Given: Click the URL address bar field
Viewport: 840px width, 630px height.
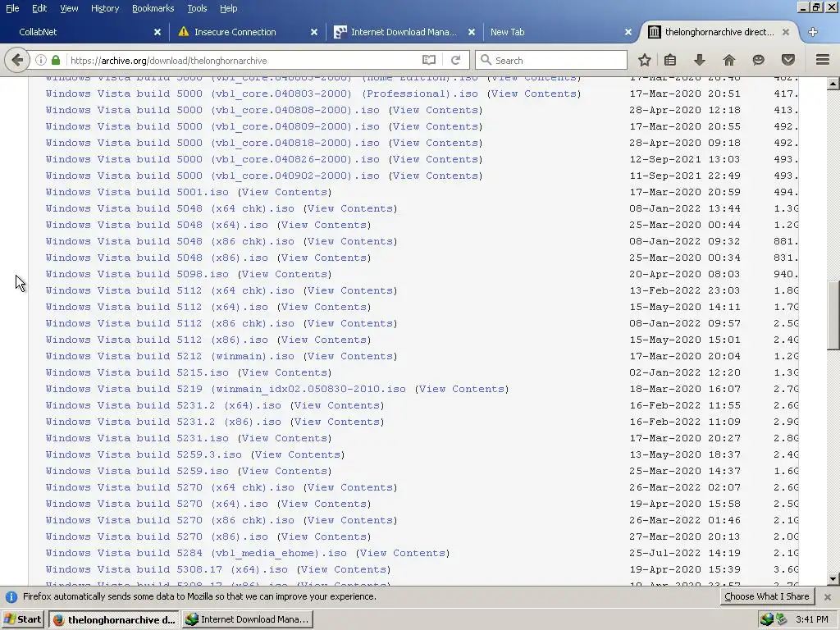Looking at the screenshot, I should (244, 60).
